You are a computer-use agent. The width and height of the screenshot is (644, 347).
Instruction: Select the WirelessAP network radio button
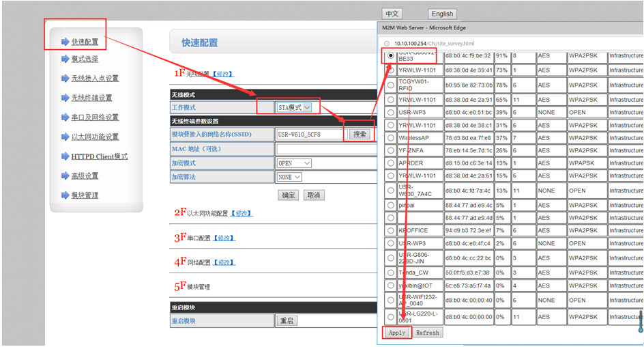click(x=390, y=138)
